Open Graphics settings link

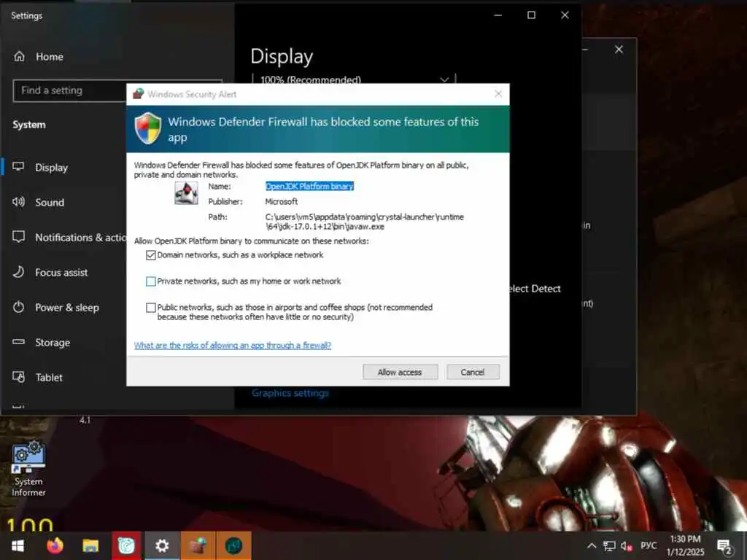click(x=290, y=393)
